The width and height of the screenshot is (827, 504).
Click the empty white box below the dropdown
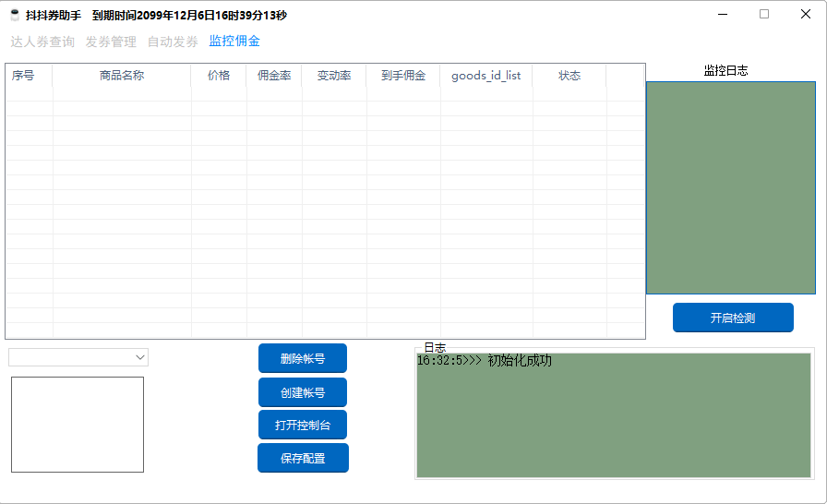(x=78, y=425)
